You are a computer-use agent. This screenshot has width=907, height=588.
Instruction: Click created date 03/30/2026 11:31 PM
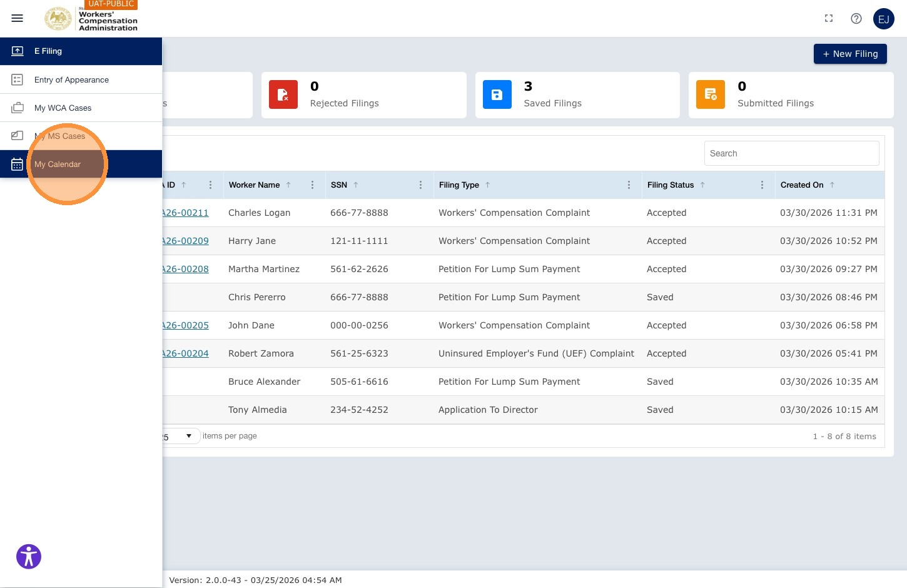coord(829,213)
